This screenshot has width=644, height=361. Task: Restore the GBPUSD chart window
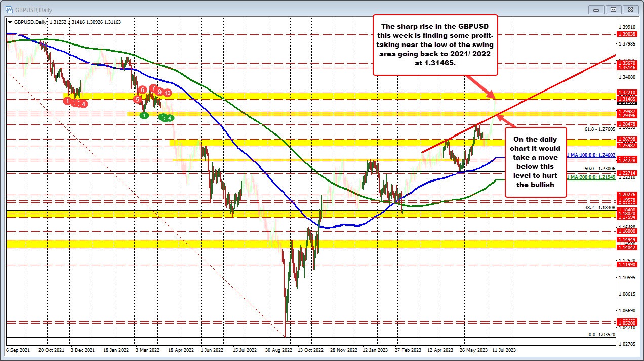pos(613,9)
